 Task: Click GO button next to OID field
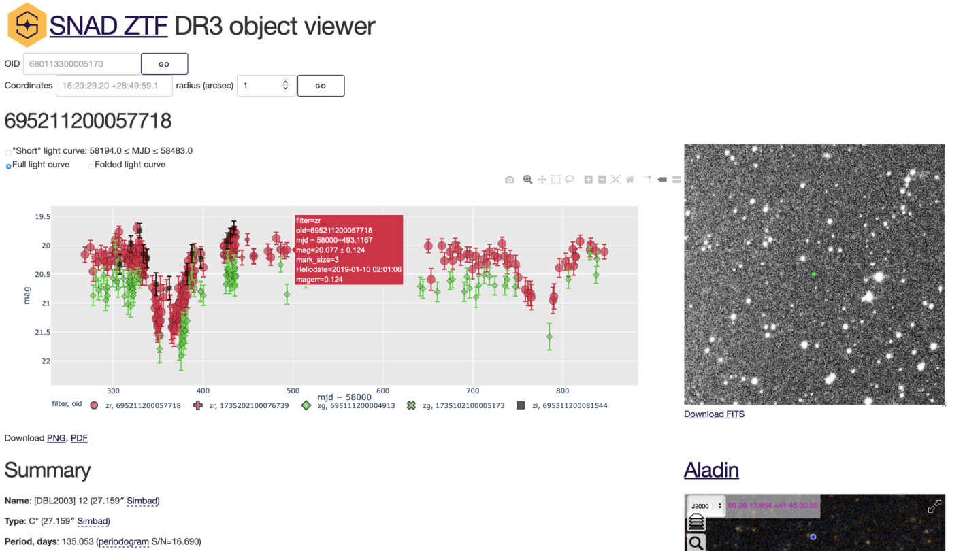point(164,64)
